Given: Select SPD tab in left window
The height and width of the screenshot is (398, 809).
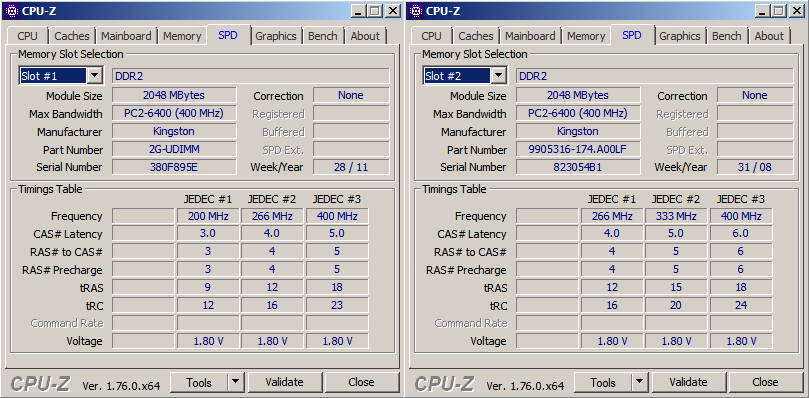Looking at the screenshot, I should pos(228,35).
